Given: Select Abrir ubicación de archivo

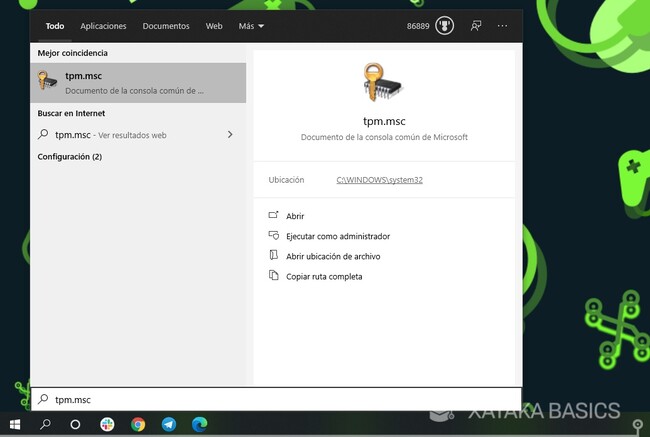Looking at the screenshot, I should coord(332,256).
